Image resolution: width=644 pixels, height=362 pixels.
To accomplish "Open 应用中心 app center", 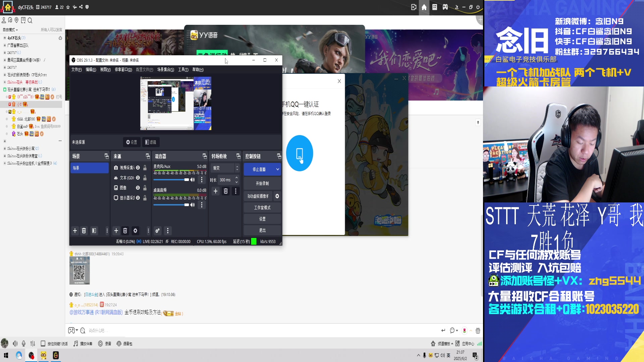I will point(465,344).
